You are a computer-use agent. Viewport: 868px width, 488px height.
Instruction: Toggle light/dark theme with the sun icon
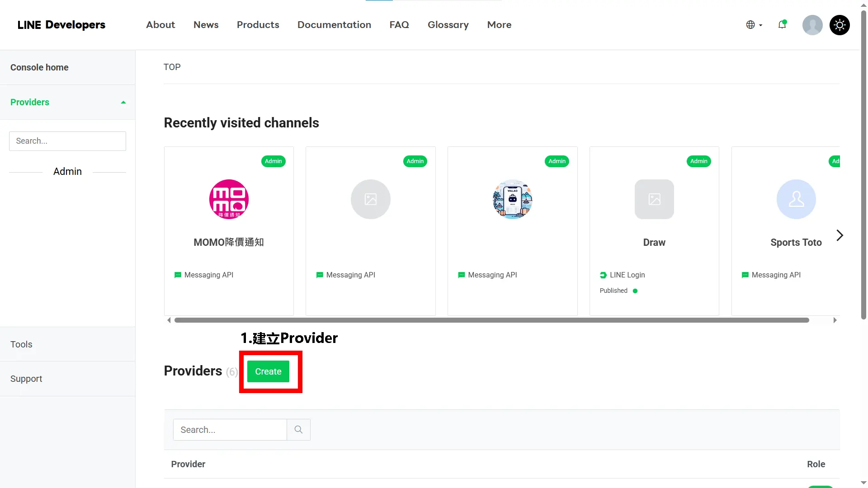coord(840,25)
